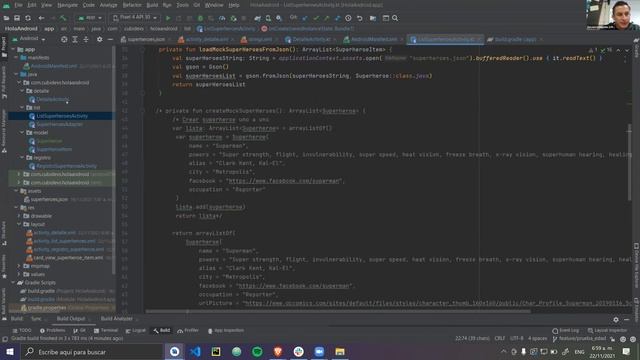Screen dimensions: 640x360
Task: Open Visual Studio Code from taskbar
Action: 195,351
